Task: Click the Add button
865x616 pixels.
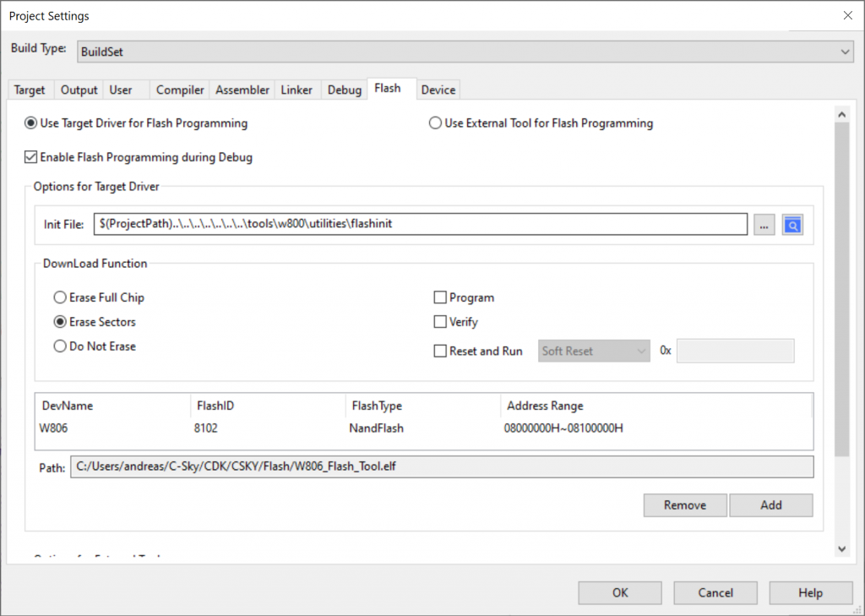Action: 771,505
